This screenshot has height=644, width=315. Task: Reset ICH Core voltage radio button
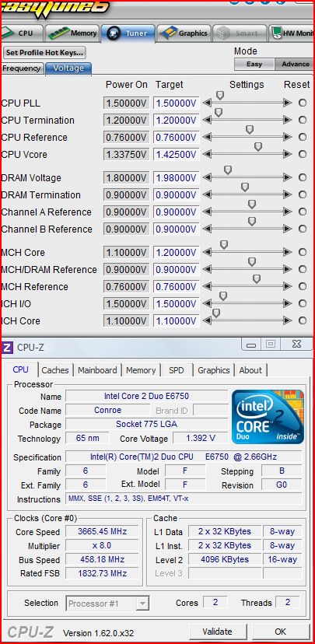pos(303,320)
